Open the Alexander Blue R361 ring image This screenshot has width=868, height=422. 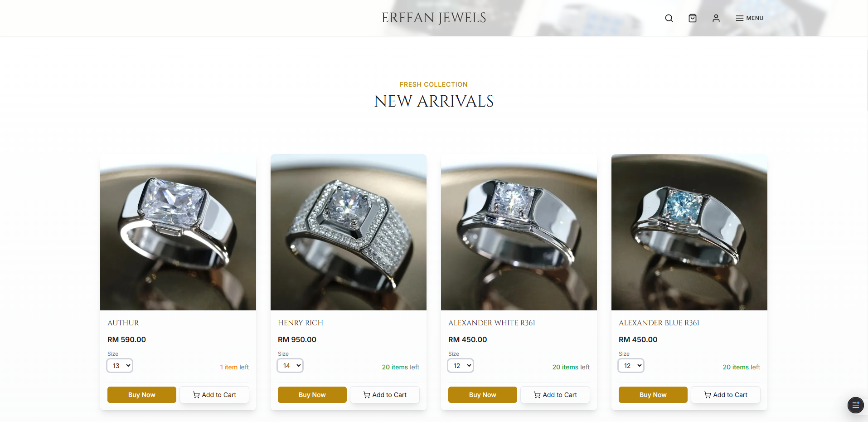pyautogui.click(x=689, y=232)
